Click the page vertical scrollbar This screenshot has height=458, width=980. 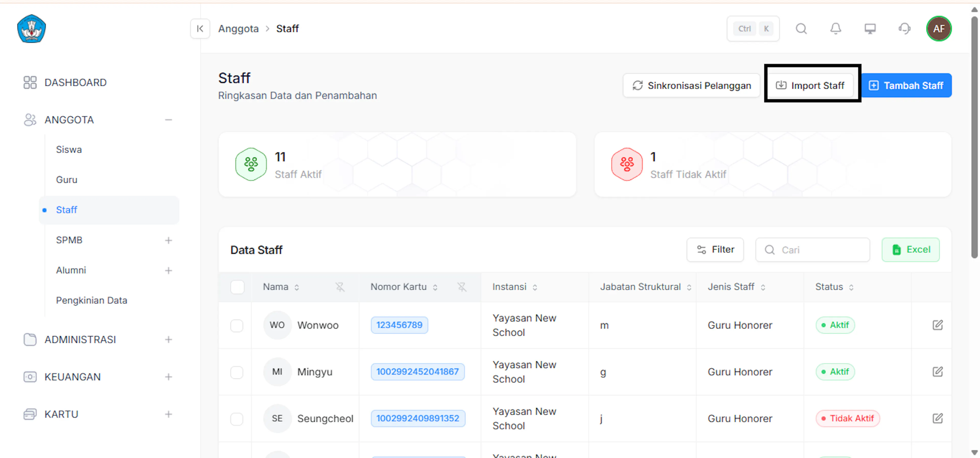coord(974,137)
